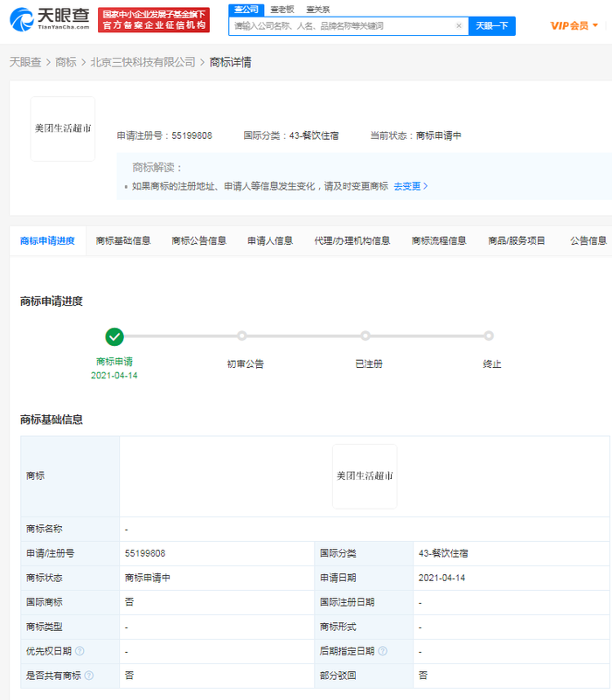Click the 美团生活超市 trademark thumbnail at top

coord(63,128)
